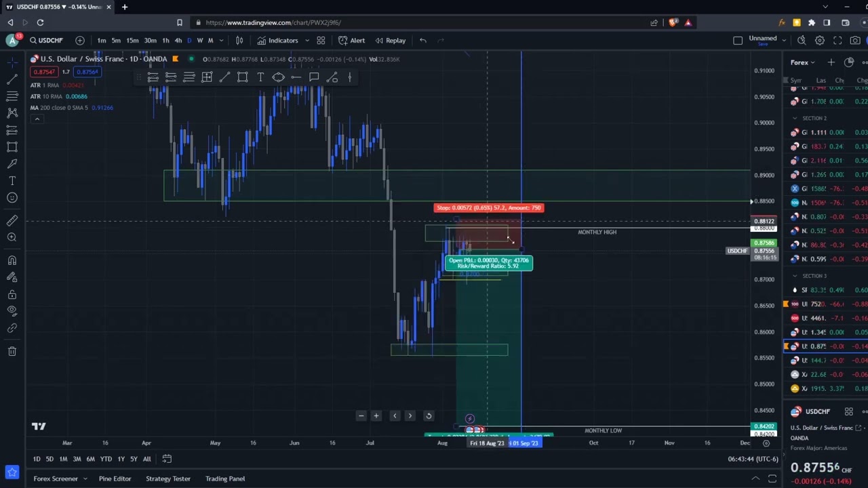The image size is (868, 488).
Task: Select the 1D date range
Action: pos(37,460)
